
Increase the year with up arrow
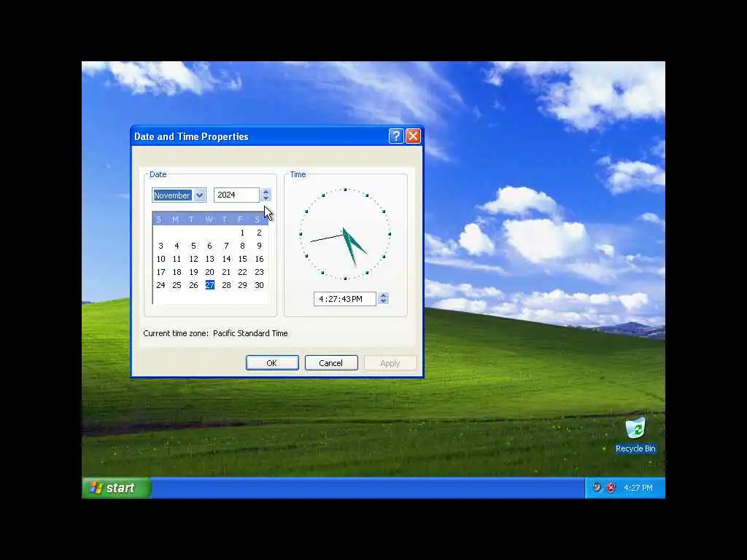(266, 192)
